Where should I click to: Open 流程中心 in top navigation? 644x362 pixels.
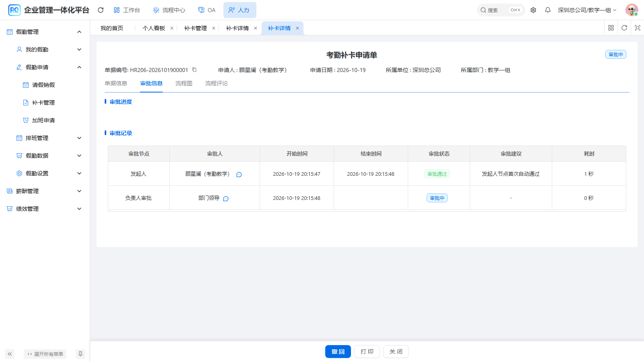pos(169,10)
